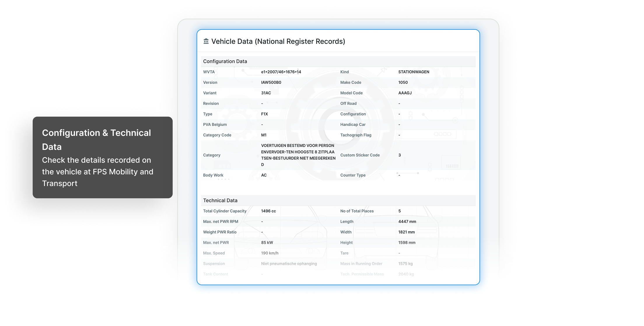
Task: Select the Configuration Data section header
Action: [225, 61]
